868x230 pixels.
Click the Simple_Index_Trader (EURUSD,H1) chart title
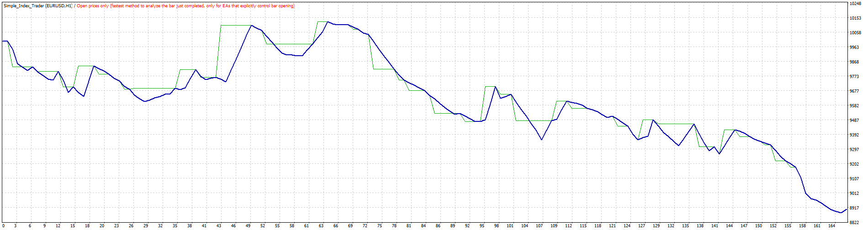(37, 6)
